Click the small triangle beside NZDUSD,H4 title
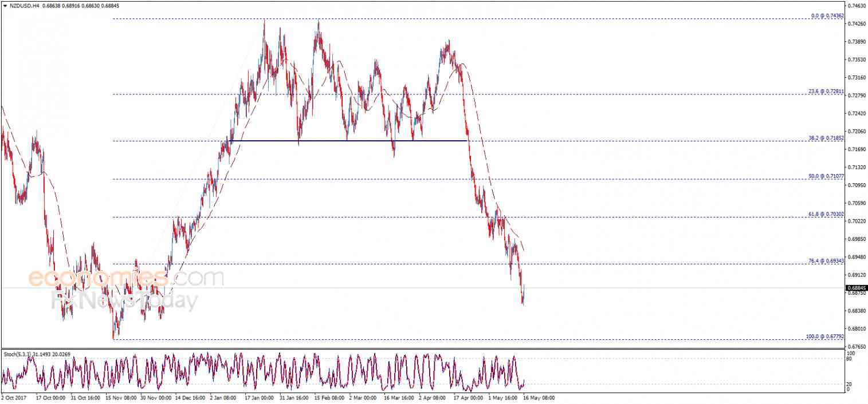 [x=5, y=6]
